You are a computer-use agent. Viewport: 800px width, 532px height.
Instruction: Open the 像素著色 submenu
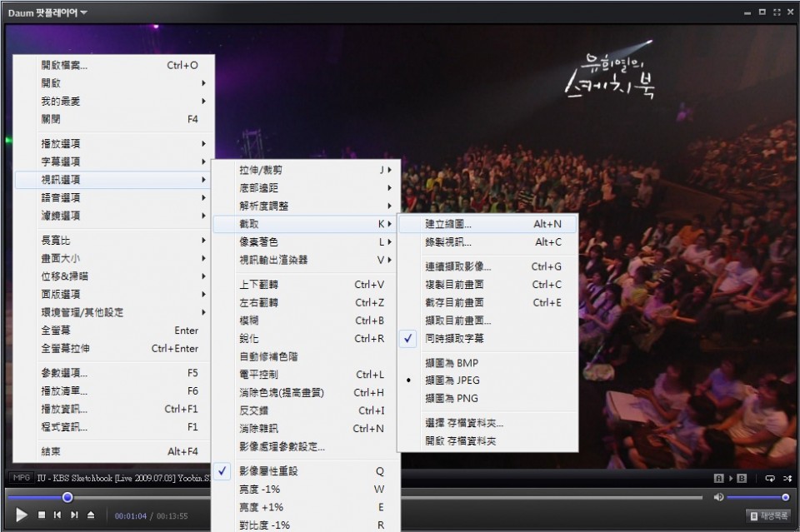point(257,241)
